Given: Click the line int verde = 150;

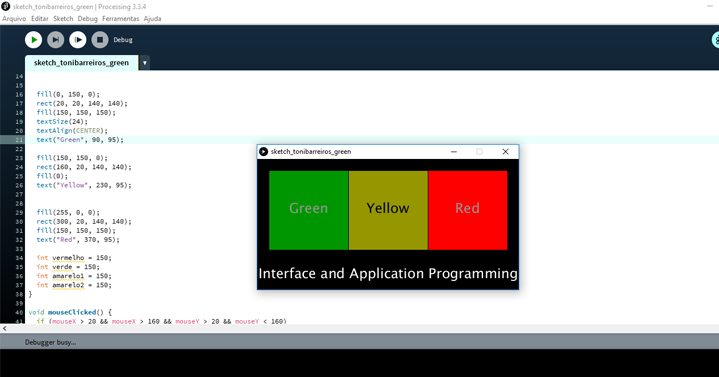Looking at the screenshot, I should click(68, 267).
